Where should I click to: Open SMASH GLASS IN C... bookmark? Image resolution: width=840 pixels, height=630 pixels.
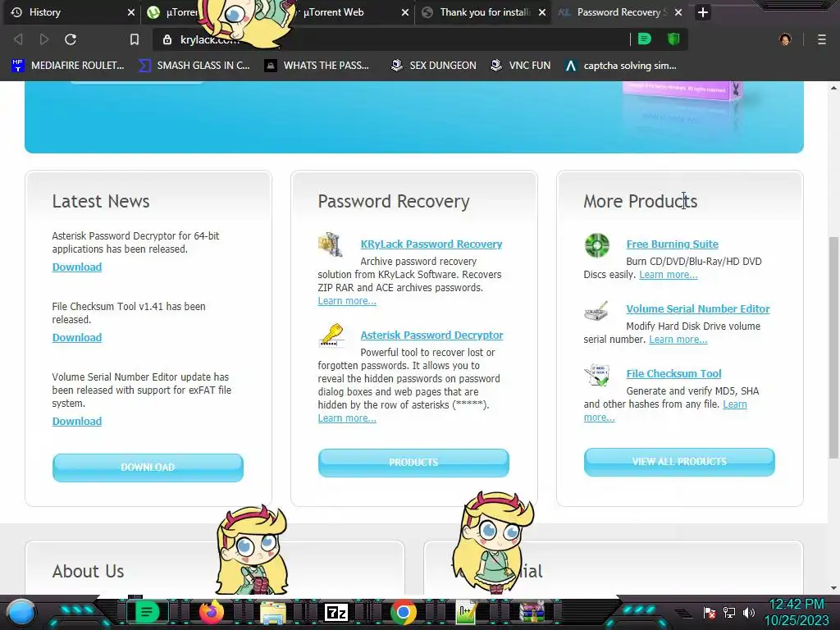coord(194,66)
